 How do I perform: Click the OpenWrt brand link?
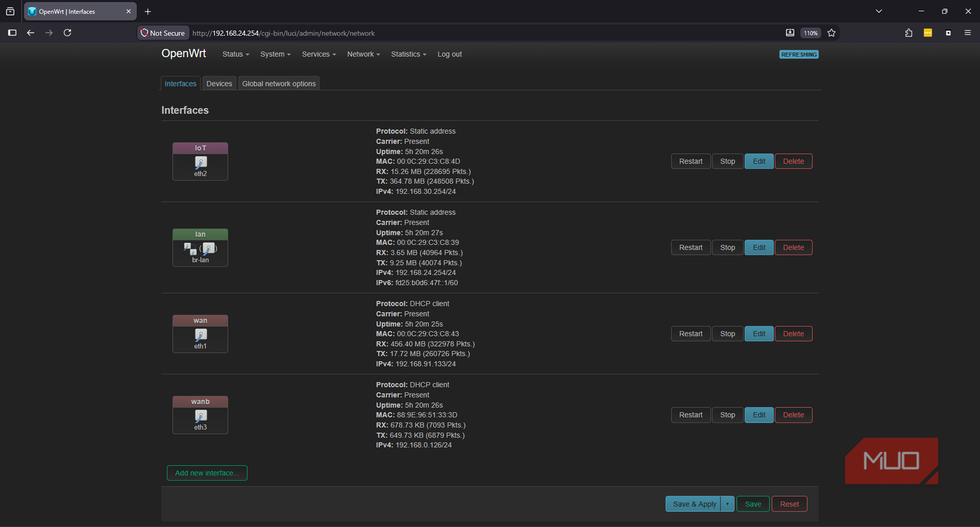tap(184, 54)
